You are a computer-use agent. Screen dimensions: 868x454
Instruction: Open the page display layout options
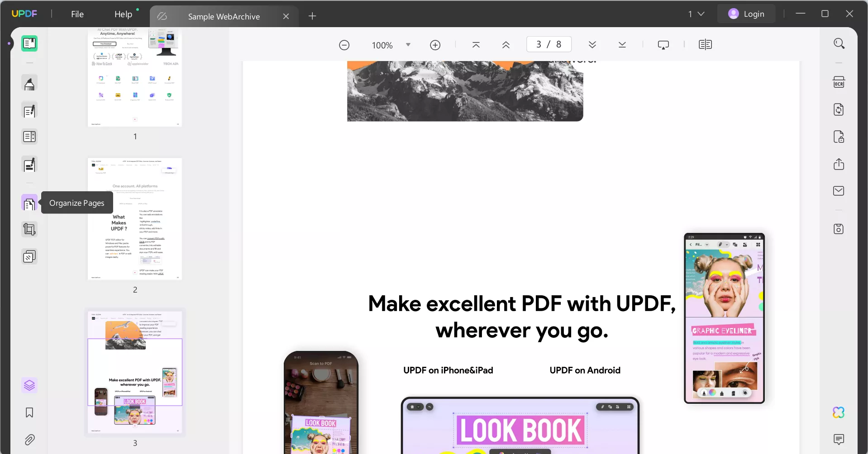point(706,45)
